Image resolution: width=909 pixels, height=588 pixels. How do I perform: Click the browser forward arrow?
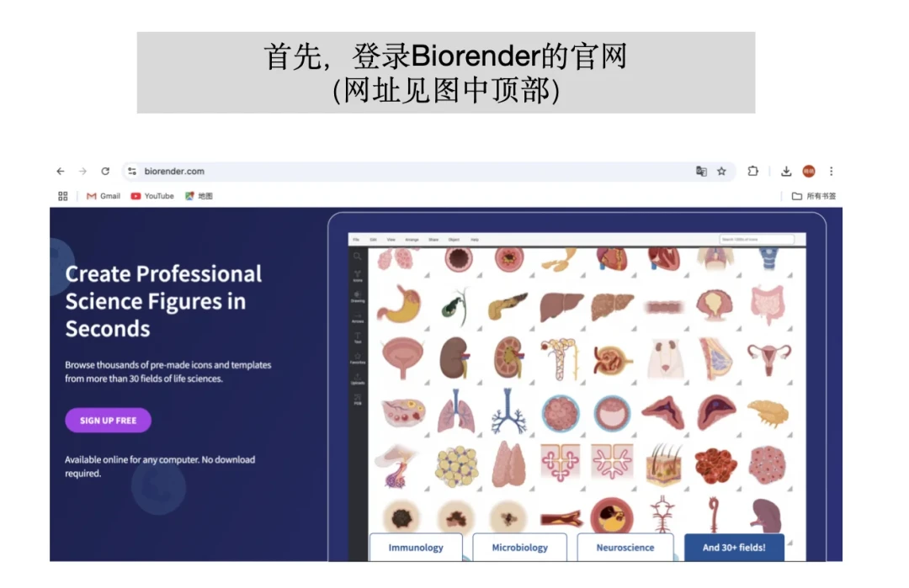point(82,172)
